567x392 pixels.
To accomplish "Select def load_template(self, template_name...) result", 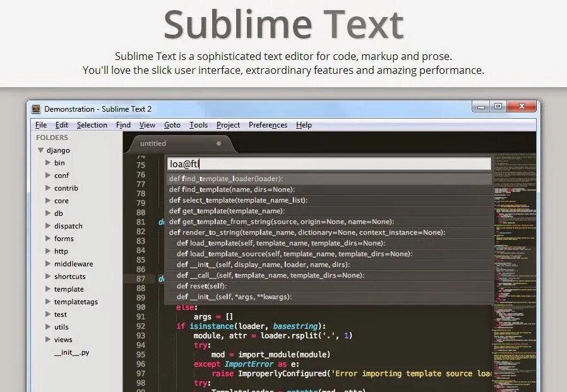I will 329,243.
